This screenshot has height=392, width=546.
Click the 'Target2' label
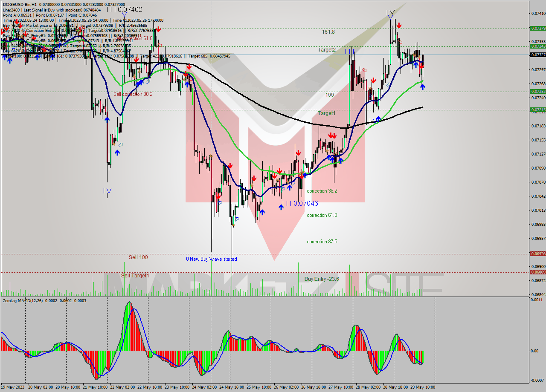(x=326, y=50)
